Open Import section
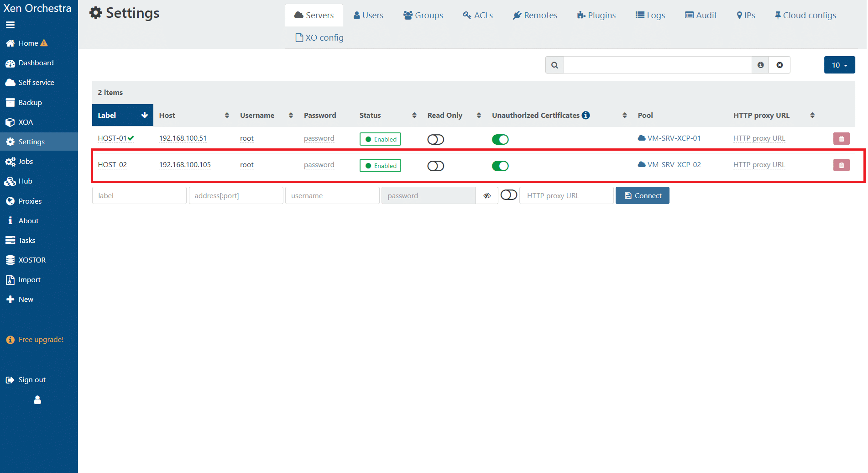 23,279
